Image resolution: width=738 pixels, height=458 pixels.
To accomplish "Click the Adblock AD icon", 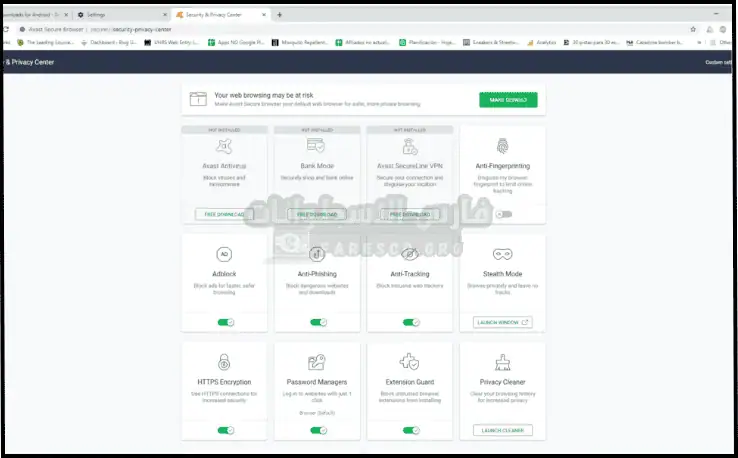I will (226, 254).
